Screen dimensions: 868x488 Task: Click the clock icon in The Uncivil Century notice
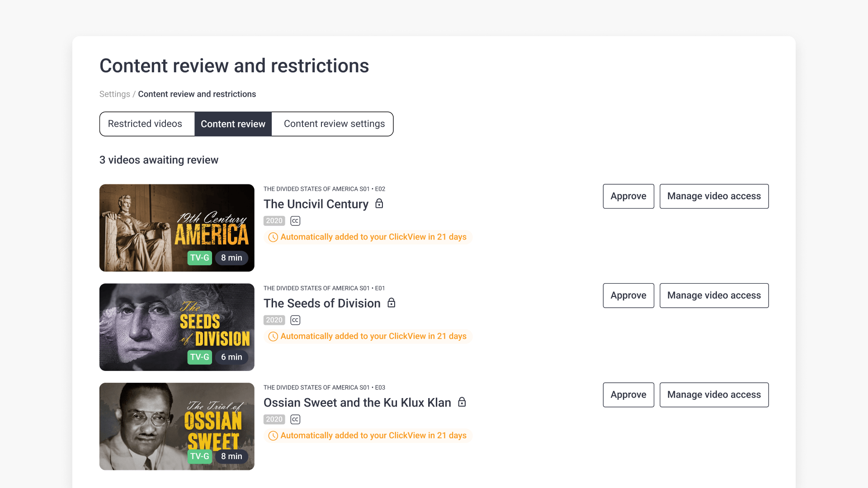coord(273,237)
